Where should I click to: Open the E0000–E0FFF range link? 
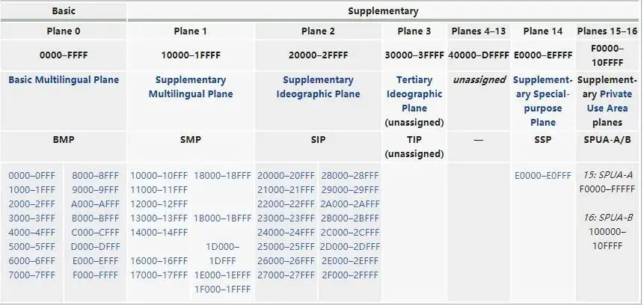[x=543, y=176]
